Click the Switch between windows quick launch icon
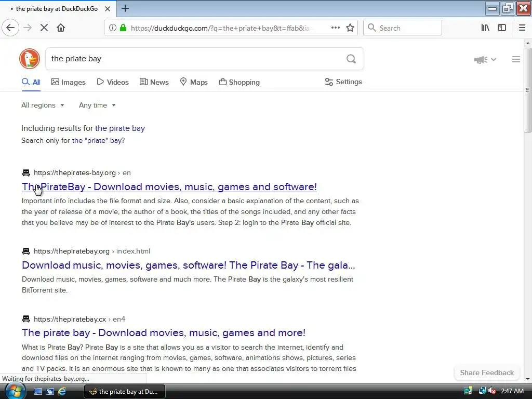The height and width of the screenshot is (399, 532). click(49, 392)
